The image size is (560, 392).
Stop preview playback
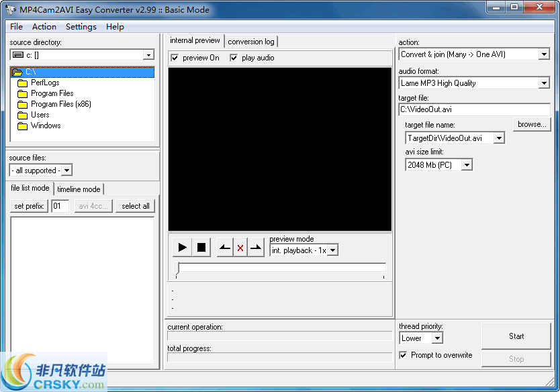[201, 247]
